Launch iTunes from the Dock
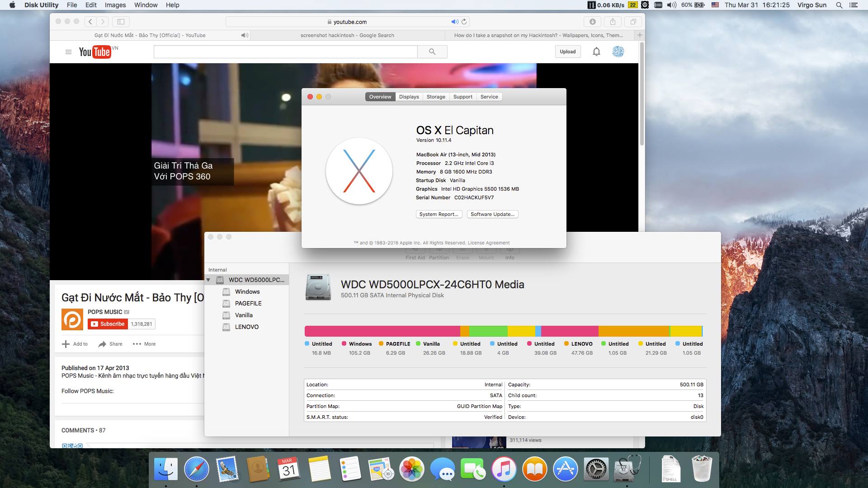The width and height of the screenshot is (868, 488). 504,469
